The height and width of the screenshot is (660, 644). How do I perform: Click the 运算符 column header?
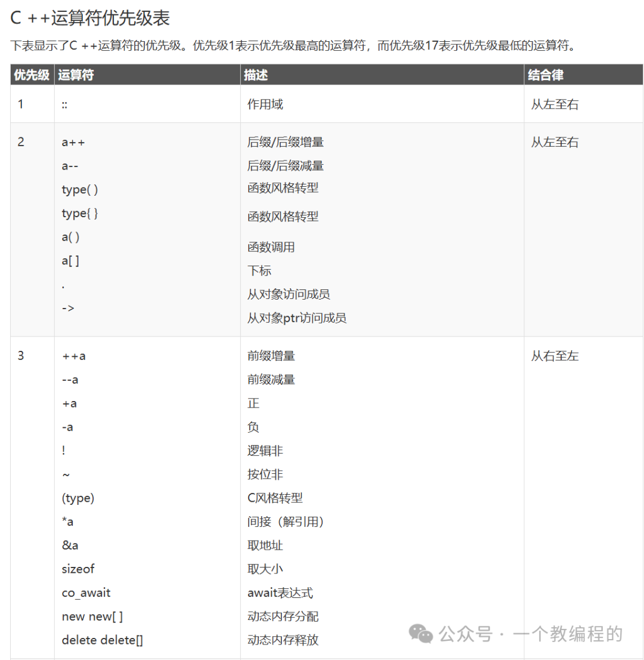click(x=76, y=75)
